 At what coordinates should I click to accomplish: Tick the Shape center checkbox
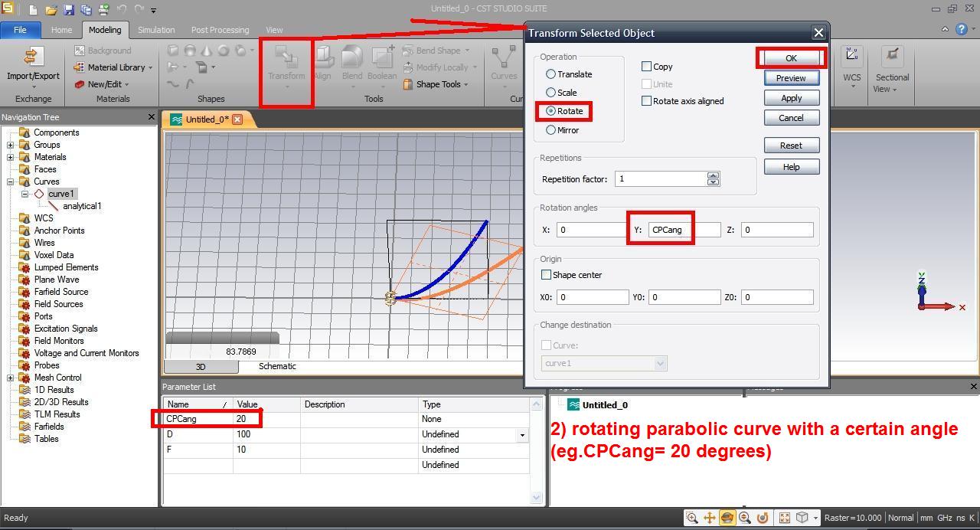(x=547, y=275)
